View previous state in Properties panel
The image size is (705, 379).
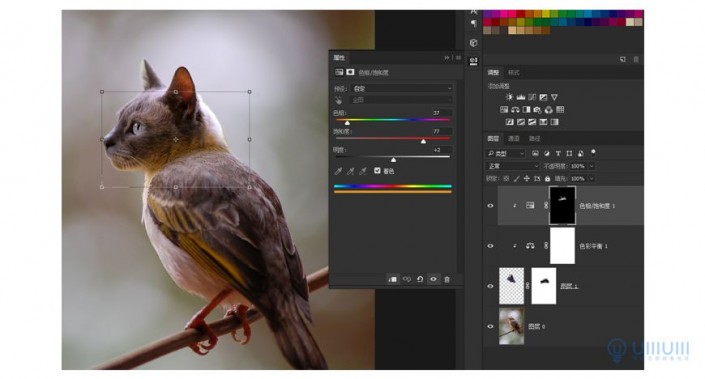click(406, 279)
